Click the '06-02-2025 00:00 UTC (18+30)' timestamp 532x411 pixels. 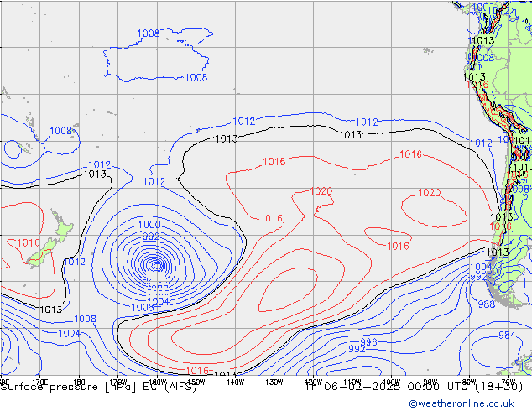click(424, 387)
